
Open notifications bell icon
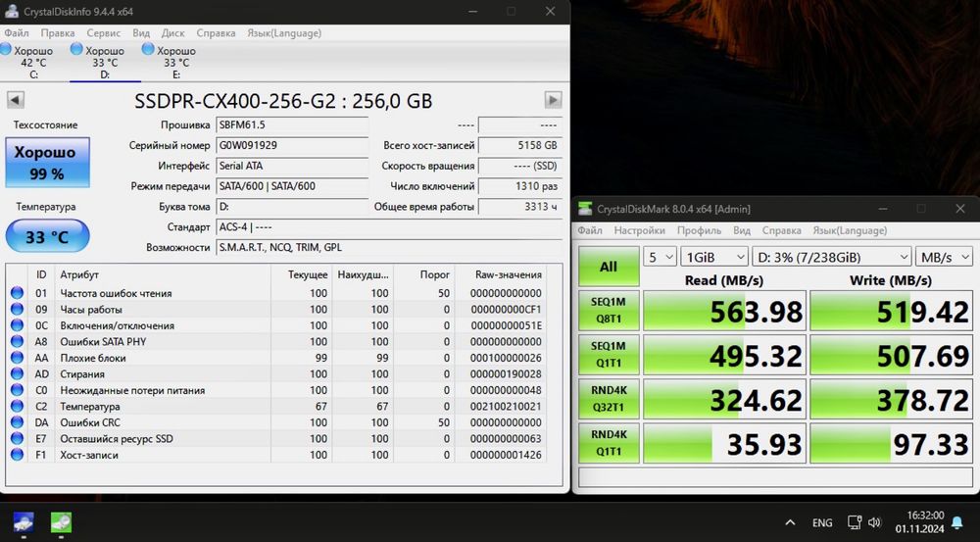956,522
